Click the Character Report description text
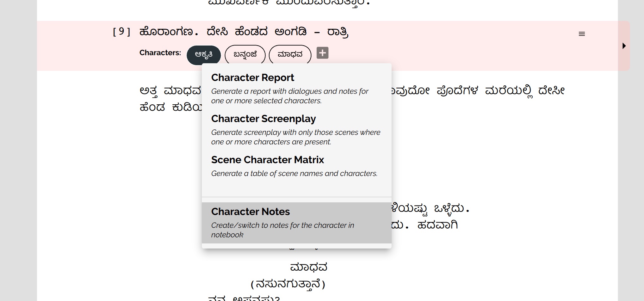 pyautogui.click(x=289, y=96)
